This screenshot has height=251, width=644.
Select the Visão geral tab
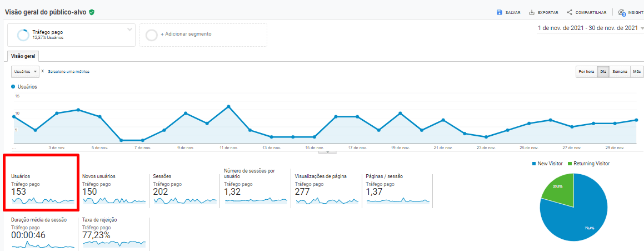click(x=23, y=56)
